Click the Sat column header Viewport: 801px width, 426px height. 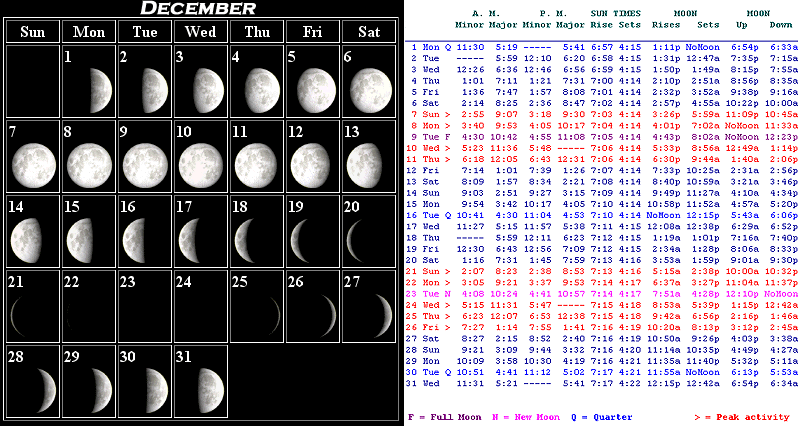point(367,32)
